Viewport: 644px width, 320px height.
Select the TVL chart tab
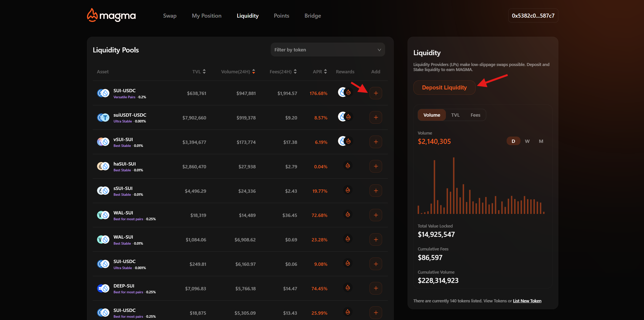pyautogui.click(x=455, y=115)
